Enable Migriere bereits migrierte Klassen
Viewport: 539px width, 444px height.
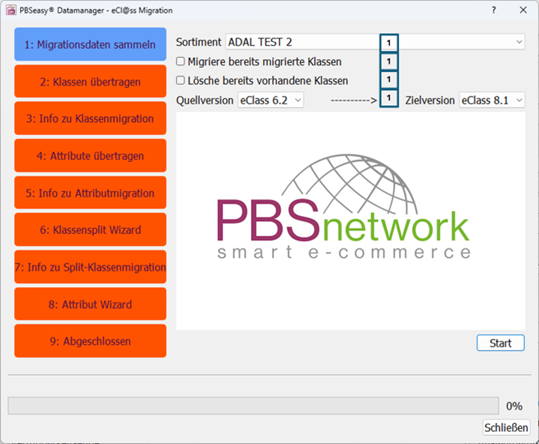tap(180, 62)
